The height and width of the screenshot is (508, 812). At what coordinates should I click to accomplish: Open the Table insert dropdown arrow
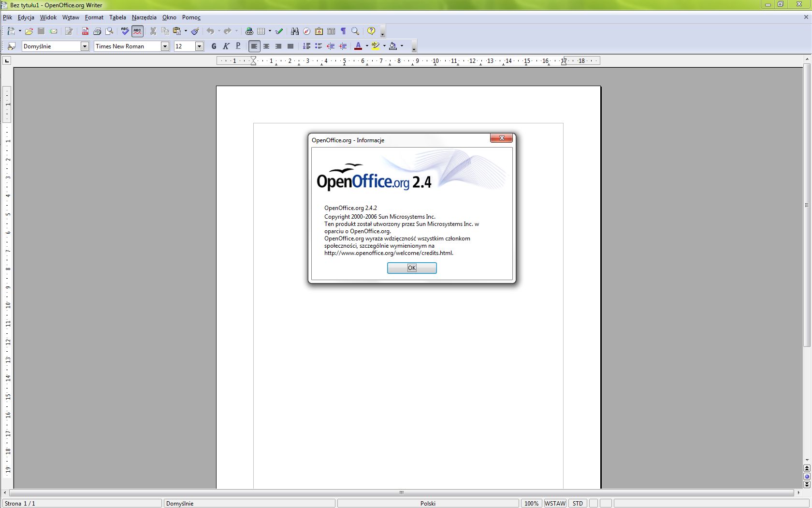tap(270, 31)
